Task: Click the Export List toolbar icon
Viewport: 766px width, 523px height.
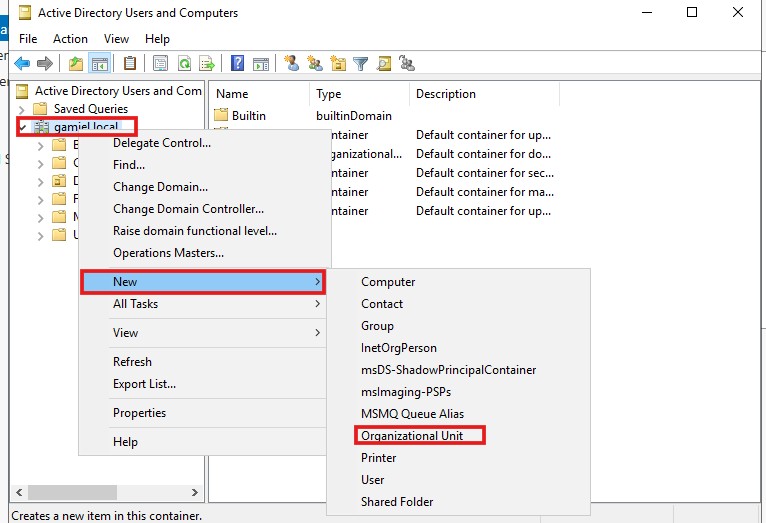Action: [x=207, y=63]
